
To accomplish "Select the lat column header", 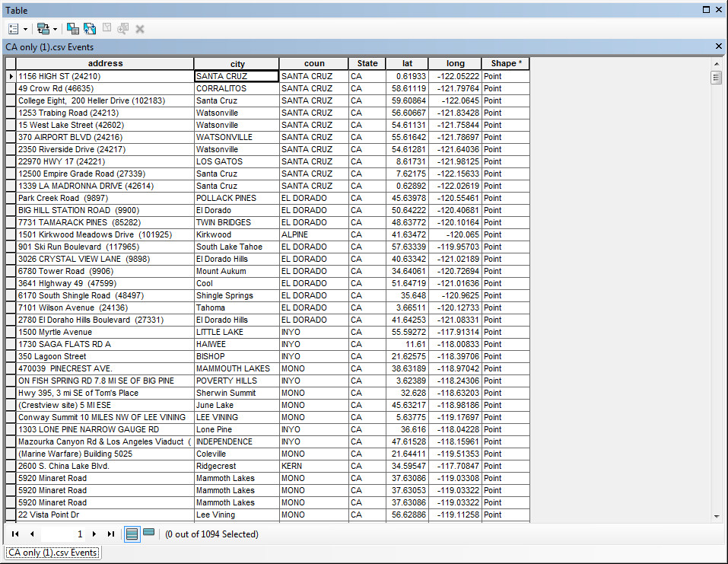I will (407, 64).
